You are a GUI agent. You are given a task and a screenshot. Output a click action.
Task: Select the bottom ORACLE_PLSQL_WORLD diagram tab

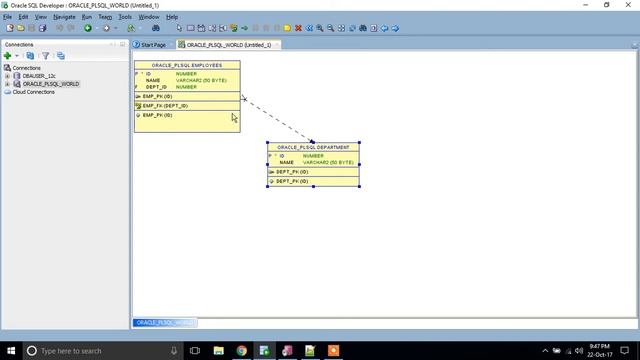[x=164, y=323]
